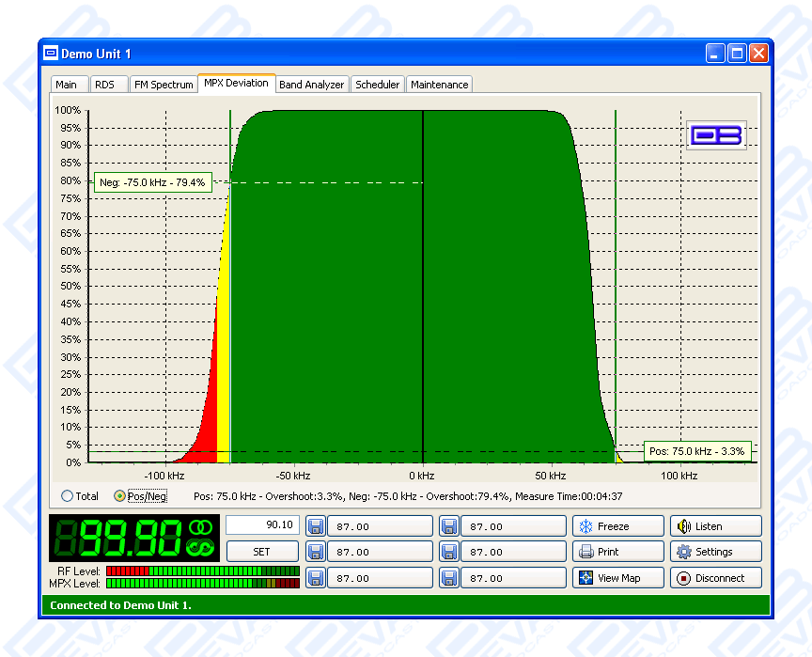Click the Listen speaker button

pyautogui.click(x=715, y=526)
